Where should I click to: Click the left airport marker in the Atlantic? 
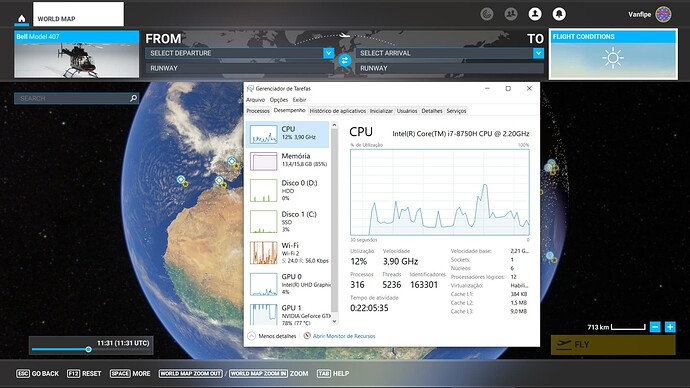pyautogui.click(x=181, y=179)
